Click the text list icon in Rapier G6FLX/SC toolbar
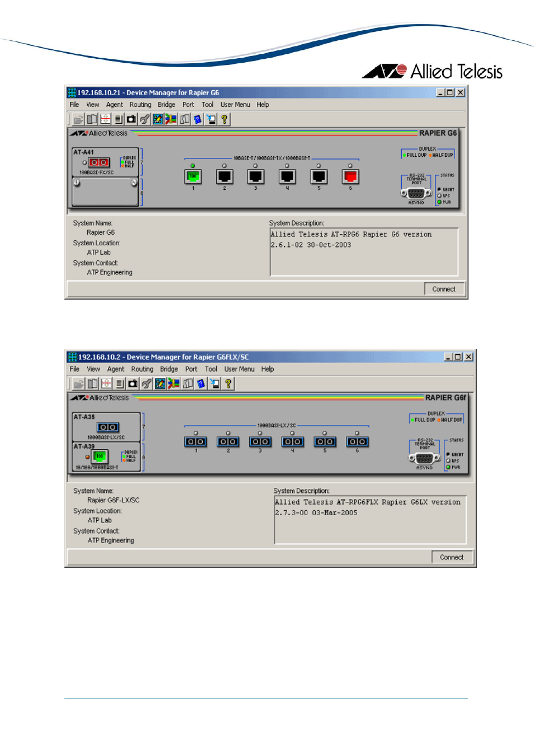This screenshot has width=534, height=756. tap(119, 384)
